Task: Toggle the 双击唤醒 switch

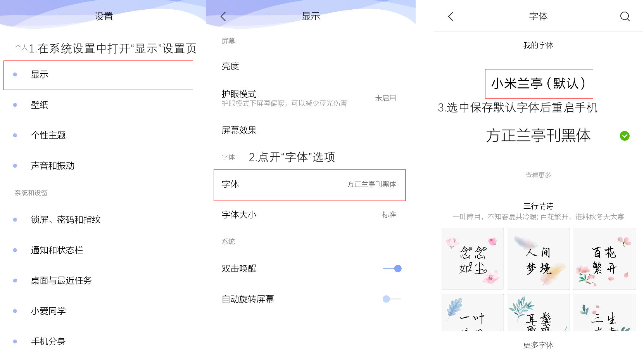Action: (392, 268)
